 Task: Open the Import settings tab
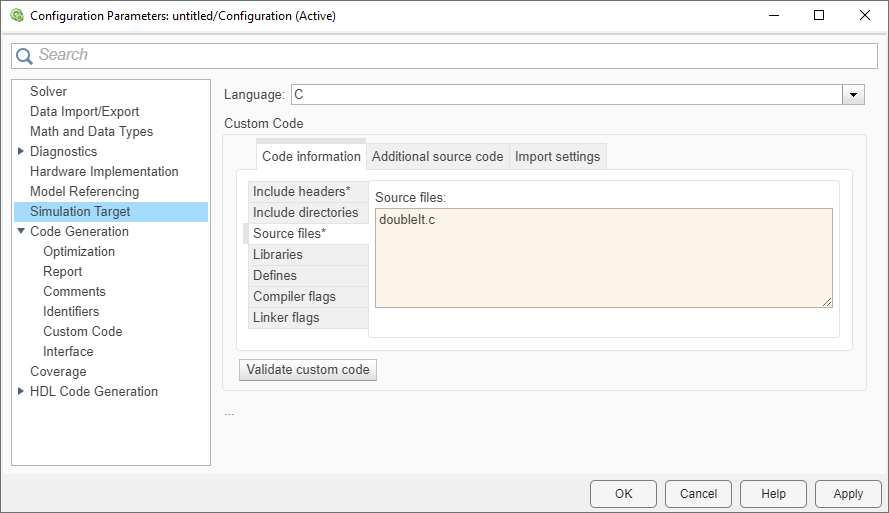(557, 157)
